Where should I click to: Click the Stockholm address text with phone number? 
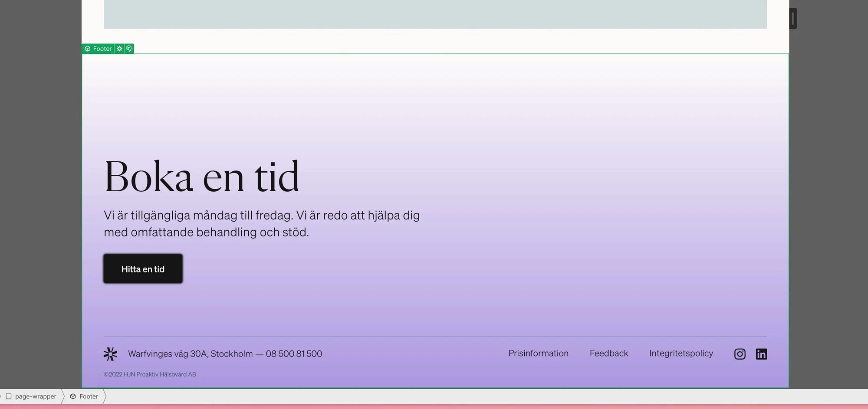[x=225, y=353]
